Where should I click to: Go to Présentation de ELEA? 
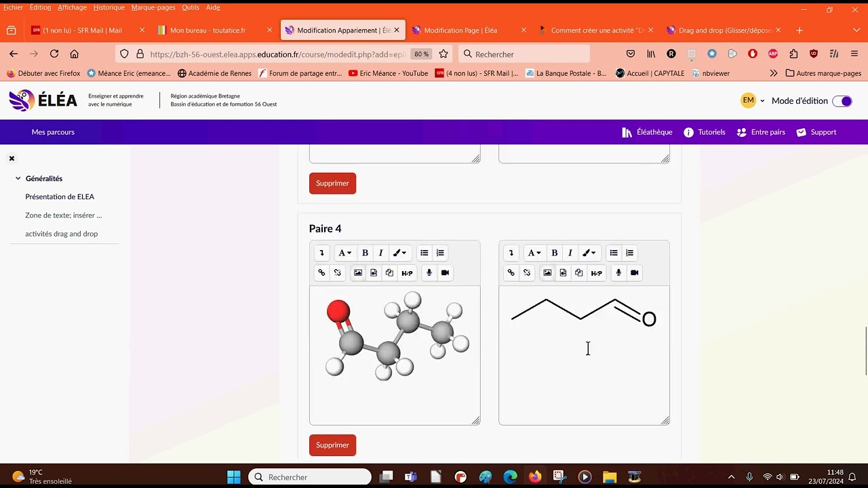[60, 197]
